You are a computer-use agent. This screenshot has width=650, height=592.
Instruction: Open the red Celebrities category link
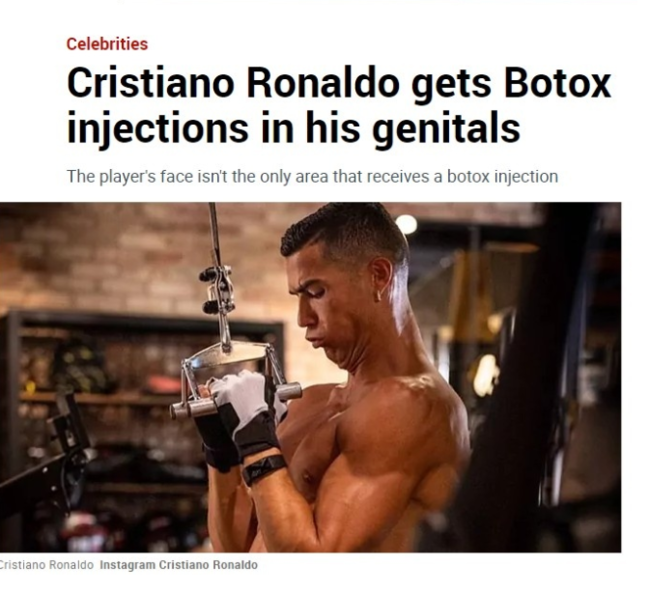107,44
